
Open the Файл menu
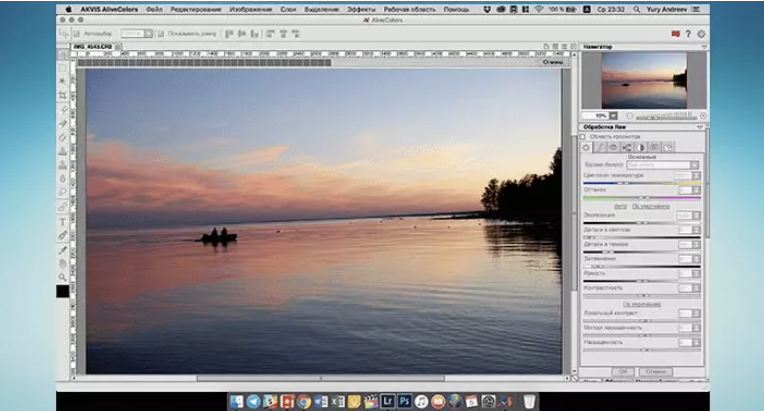coord(154,9)
